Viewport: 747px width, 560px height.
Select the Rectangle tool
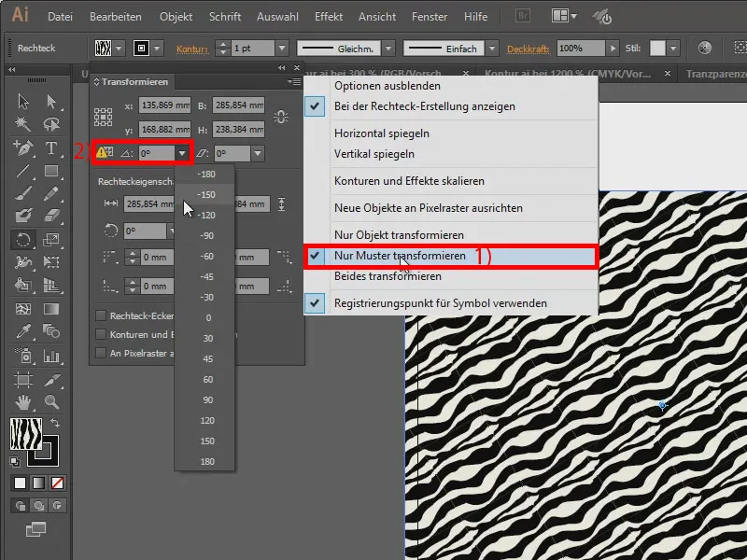coord(51,171)
